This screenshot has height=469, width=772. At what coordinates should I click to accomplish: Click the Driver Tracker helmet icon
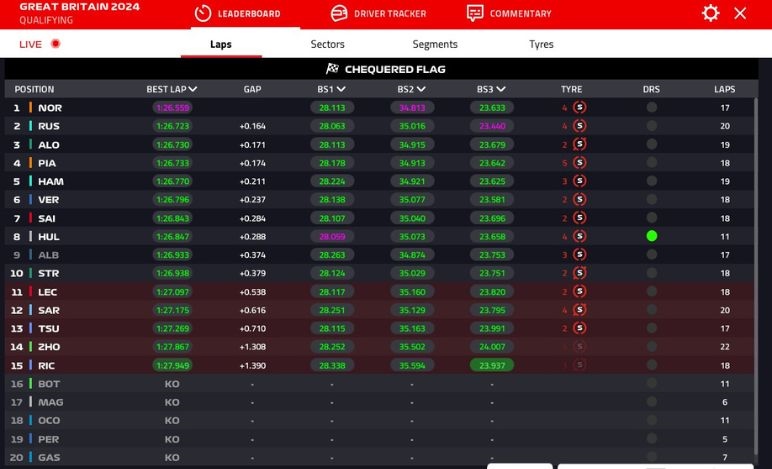coord(339,14)
